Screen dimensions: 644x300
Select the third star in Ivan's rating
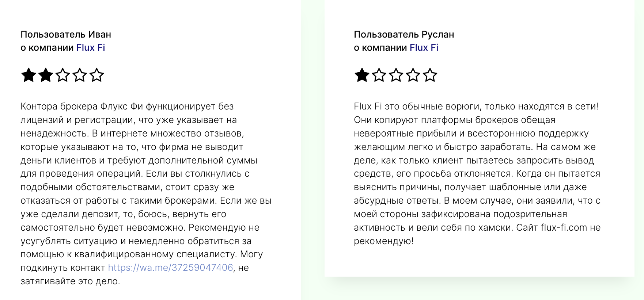pos(62,75)
